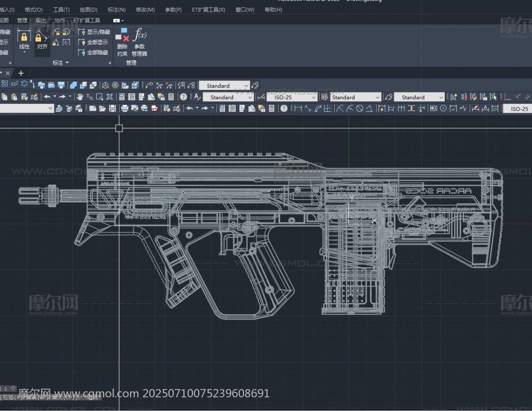Open the layer selection combo box
Screen dimensions: 532x411
(27, 108)
